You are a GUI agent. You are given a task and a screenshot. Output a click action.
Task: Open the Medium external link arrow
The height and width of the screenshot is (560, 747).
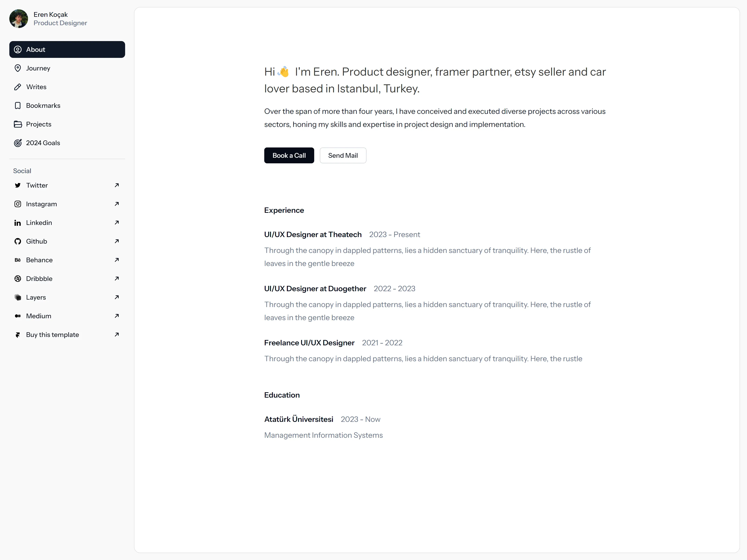[x=117, y=316]
